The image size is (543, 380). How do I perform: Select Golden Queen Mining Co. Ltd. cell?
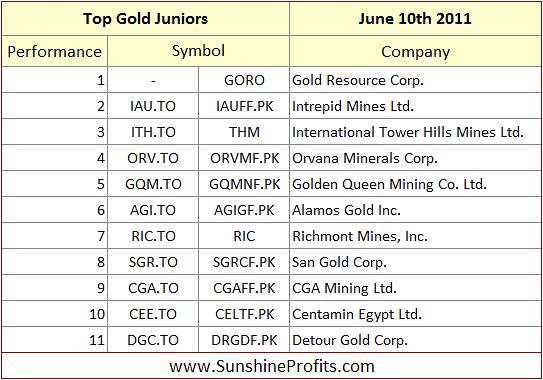tap(415, 184)
